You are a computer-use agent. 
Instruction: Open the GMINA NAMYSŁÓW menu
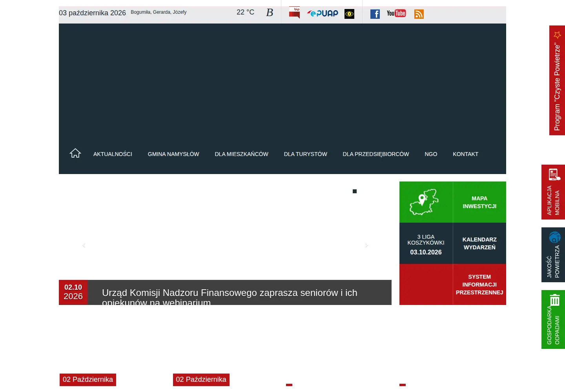173,154
